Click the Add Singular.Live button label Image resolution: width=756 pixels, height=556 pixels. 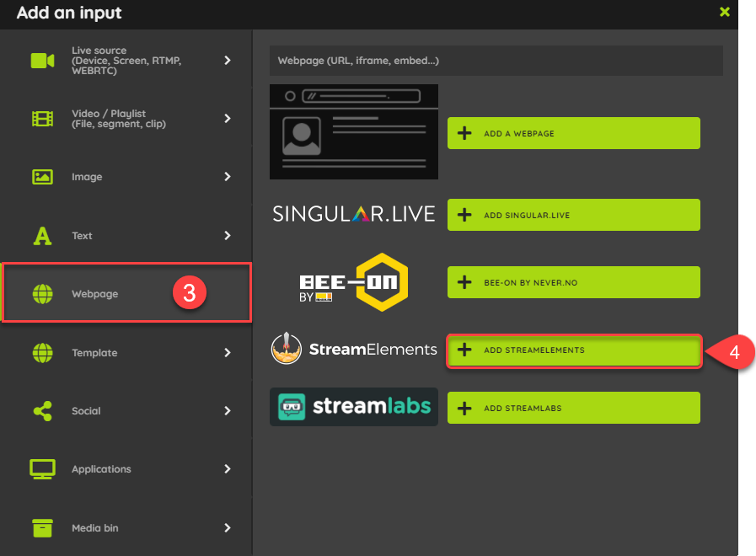(x=527, y=216)
